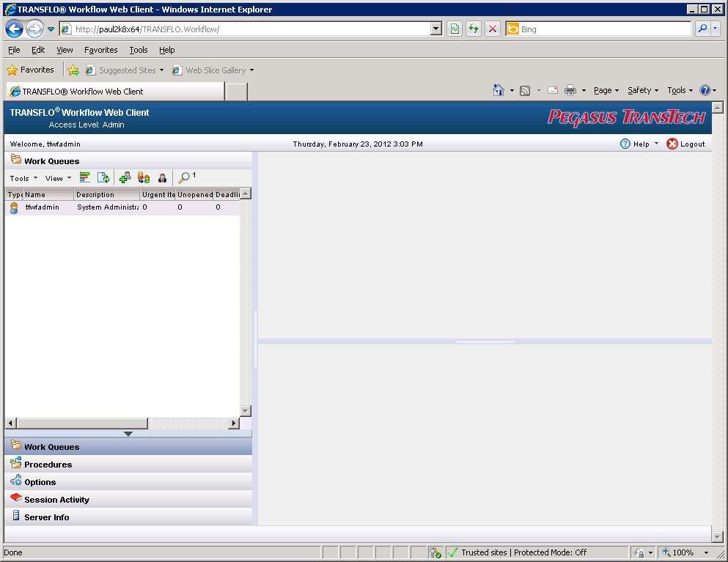
Task: Open the Procedures panel
Action: (46, 464)
